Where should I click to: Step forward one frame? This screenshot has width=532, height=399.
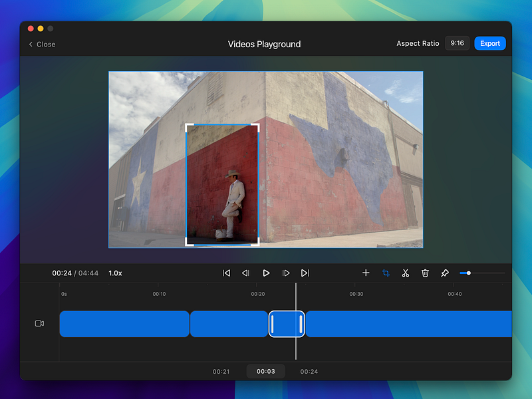coord(286,273)
